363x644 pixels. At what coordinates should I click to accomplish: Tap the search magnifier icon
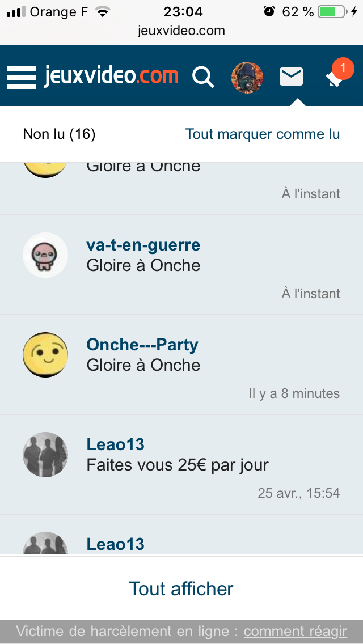point(202,77)
